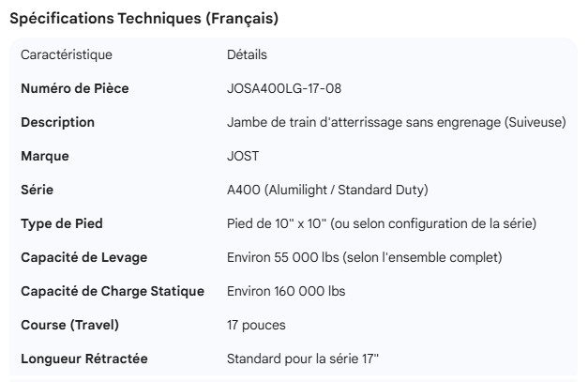Select the "Type de Pied" label
This screenshot has width=588, height=382.
(62, 224)
